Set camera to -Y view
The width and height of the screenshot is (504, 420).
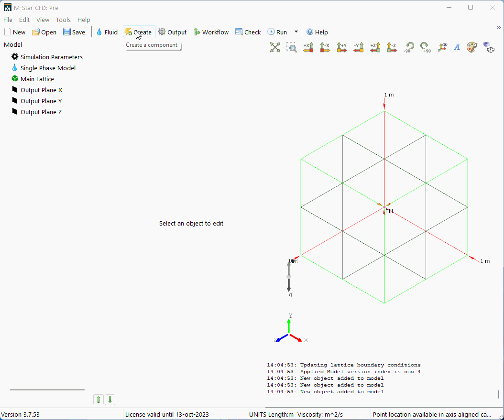(x=358, y=47)
